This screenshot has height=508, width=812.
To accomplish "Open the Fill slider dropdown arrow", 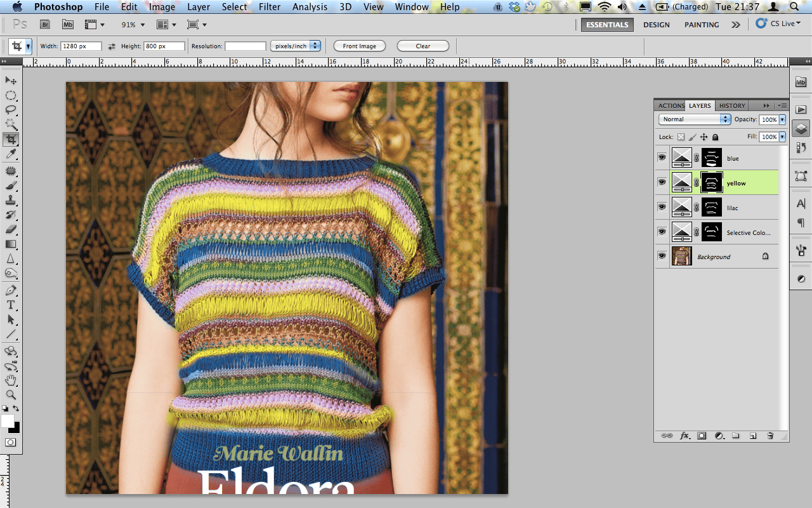I will tap(782, 137).
